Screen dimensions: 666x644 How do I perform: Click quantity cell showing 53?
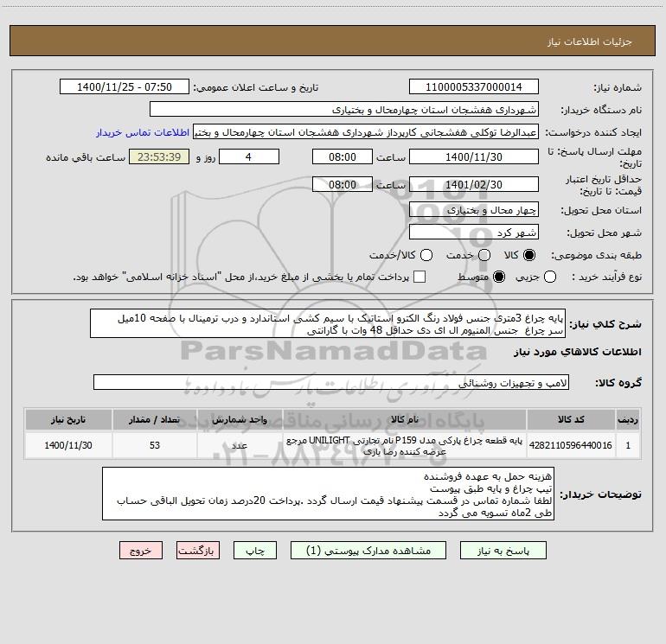[x=155, y=445]
